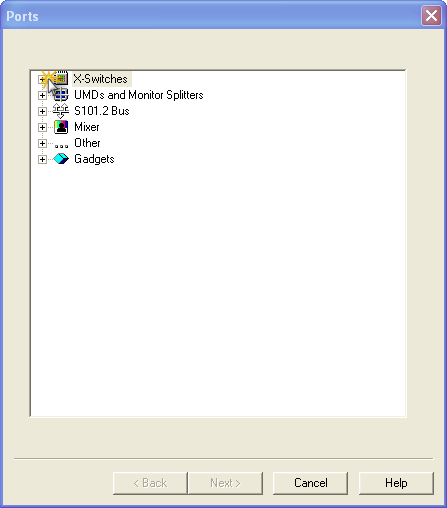Open Help for the Ports dialog
The width and height of the screenshot is (447, 508).
(396, 483)
